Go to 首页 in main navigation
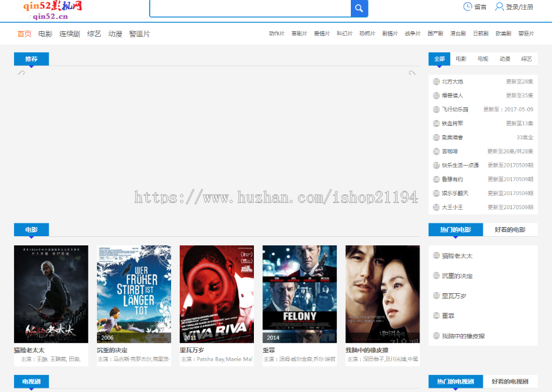This screenshot has width=552, height=392. pyautogui.click(x=25, y=34)
